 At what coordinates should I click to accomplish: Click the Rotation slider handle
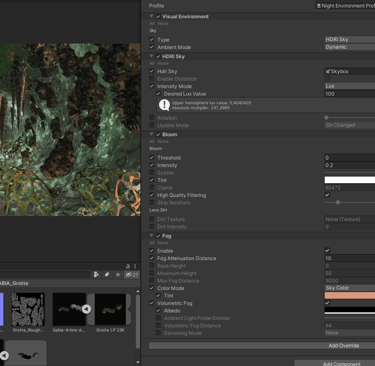click(x=326, y=118)
